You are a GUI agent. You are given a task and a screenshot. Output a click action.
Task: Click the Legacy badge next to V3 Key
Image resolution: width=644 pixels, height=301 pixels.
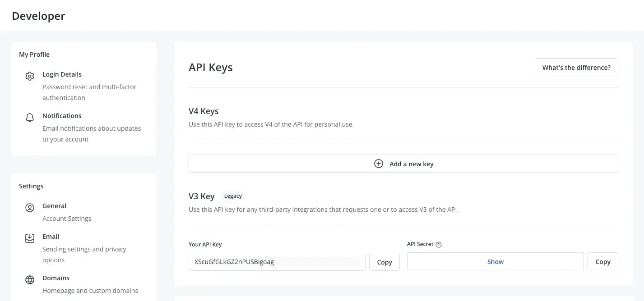click(233, 196)
